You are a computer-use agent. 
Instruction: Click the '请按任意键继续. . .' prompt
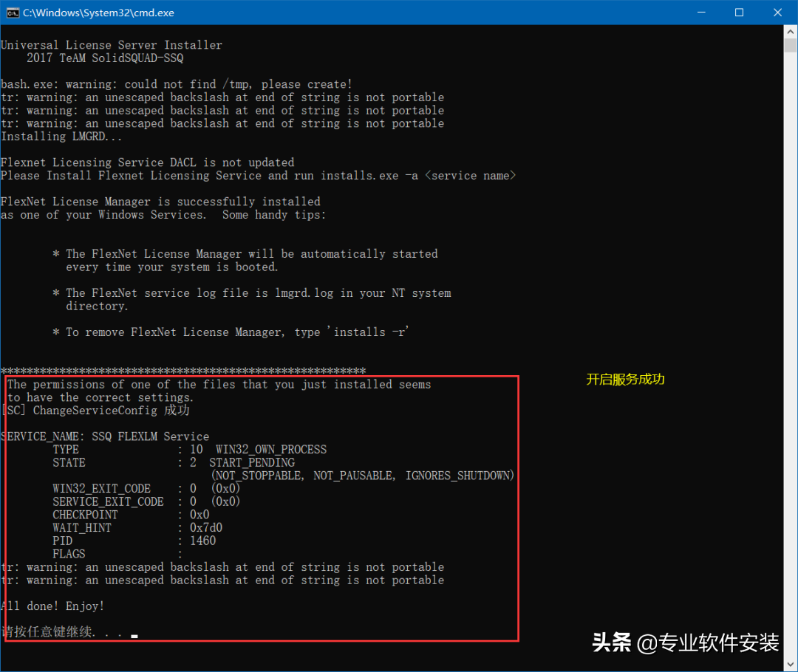62,632
